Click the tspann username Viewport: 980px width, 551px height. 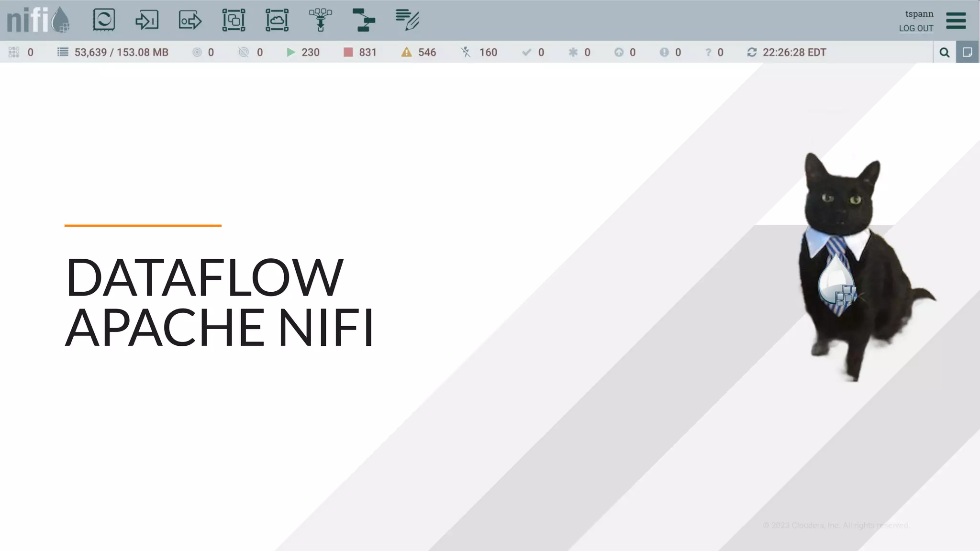pos(919,14)
